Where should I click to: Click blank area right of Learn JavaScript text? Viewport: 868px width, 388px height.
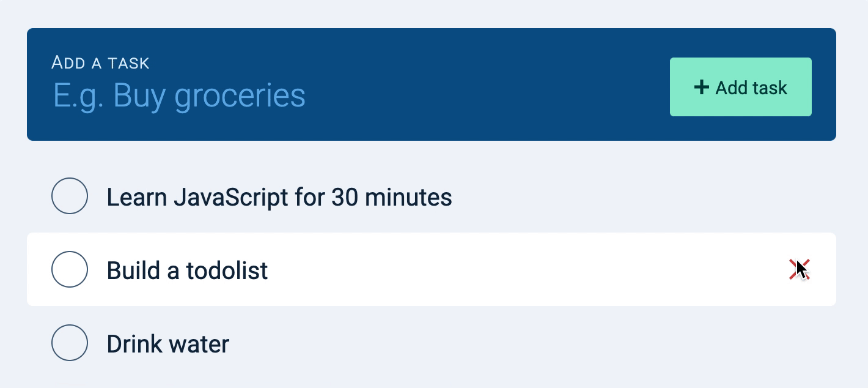click(x=611, y=197)
